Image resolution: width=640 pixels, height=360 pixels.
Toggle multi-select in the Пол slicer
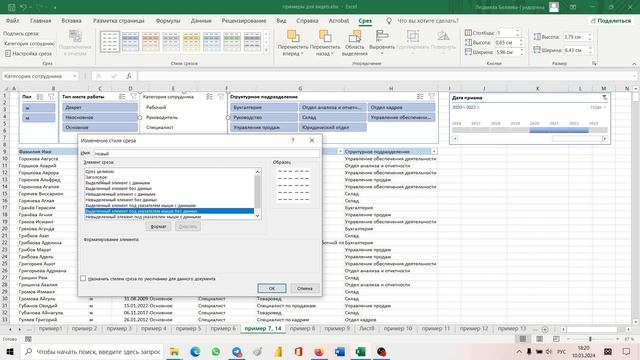point(40,97)
